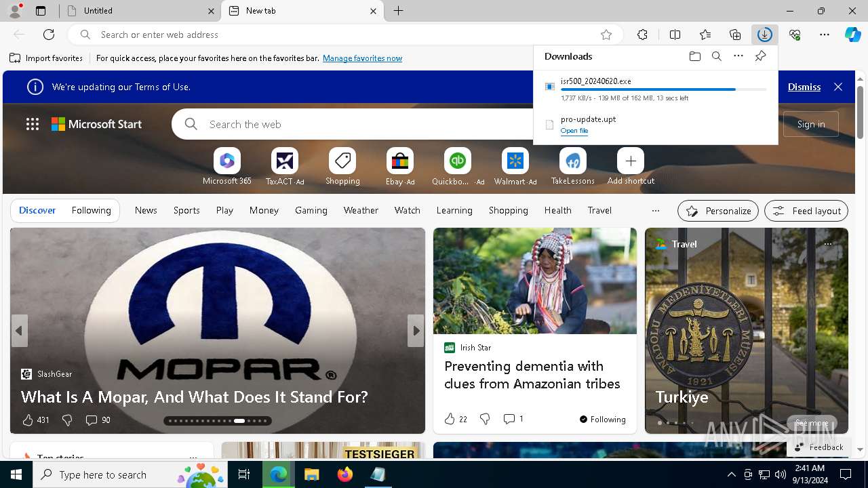This screenshot has width=868, height=488.
Task: Click Manage favorites now link
Action: (x=362, y=58)
